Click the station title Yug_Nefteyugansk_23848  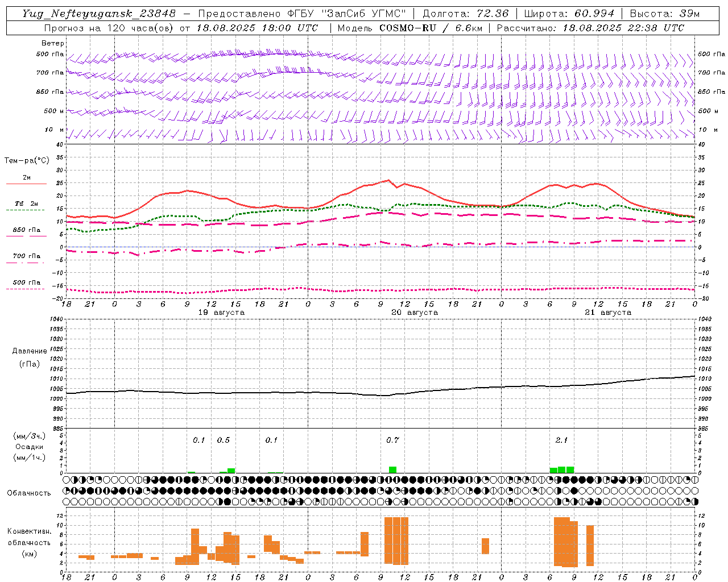98,14
